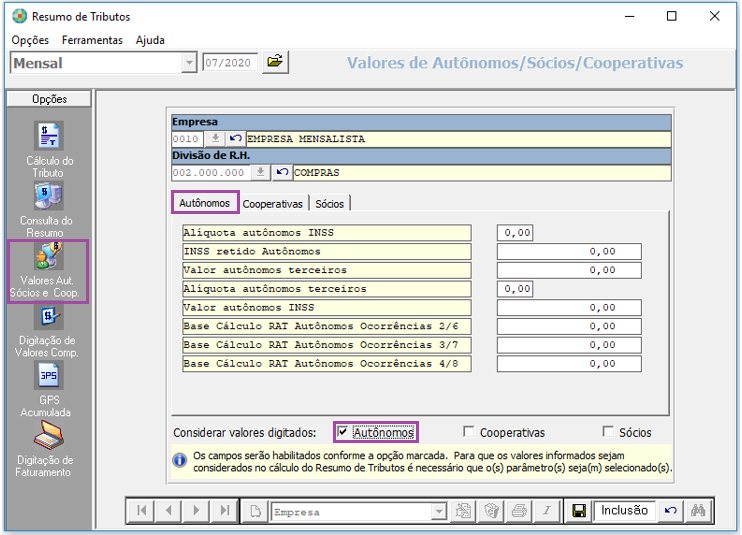Click RAT Autônomos Ocorrências 4/8 value field
The image size is (742, 535).
(569, 363)
